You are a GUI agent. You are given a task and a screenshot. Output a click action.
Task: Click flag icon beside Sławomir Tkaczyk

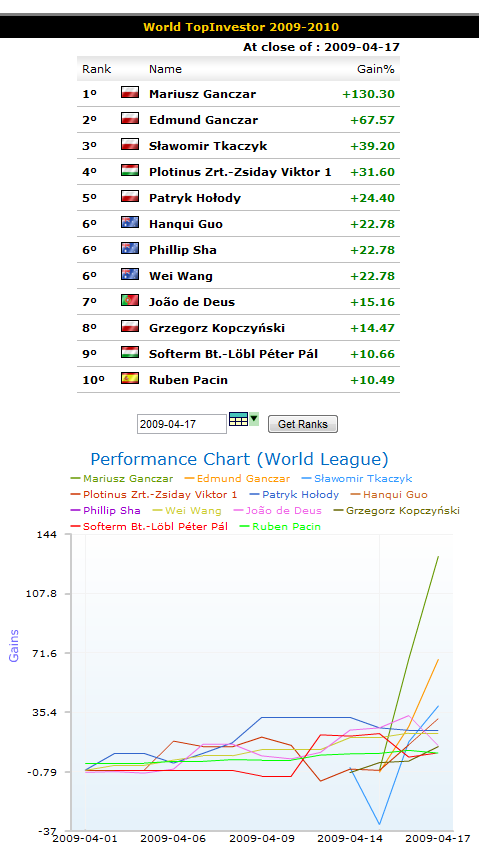[x=130, y=144]
